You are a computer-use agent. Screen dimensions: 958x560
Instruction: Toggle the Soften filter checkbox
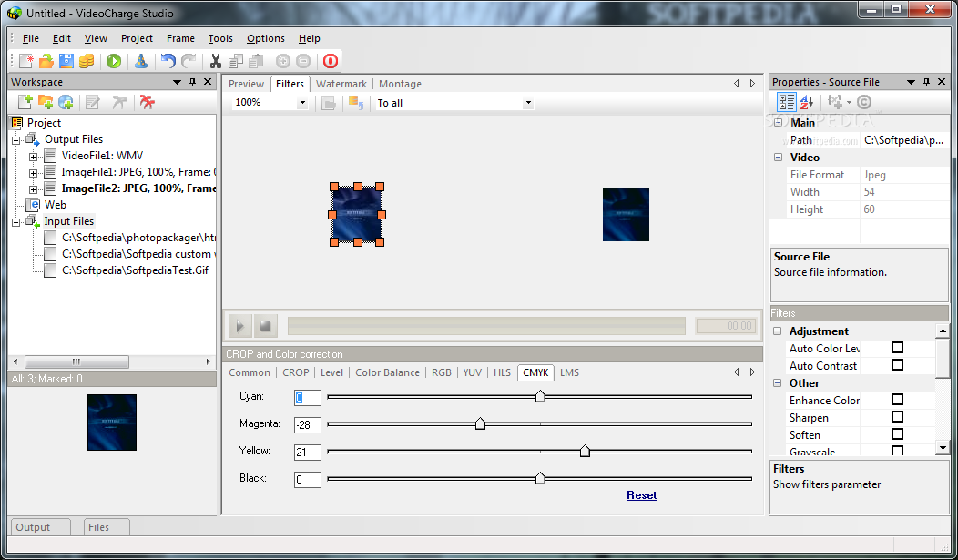pyautogui.click(x=897, y=434)
